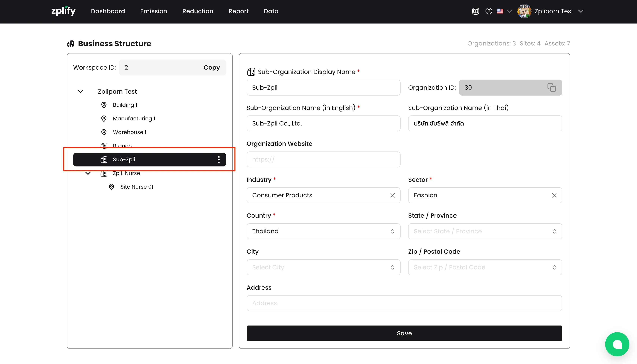Clear the Consumer Products industry selection

point(392,195)
